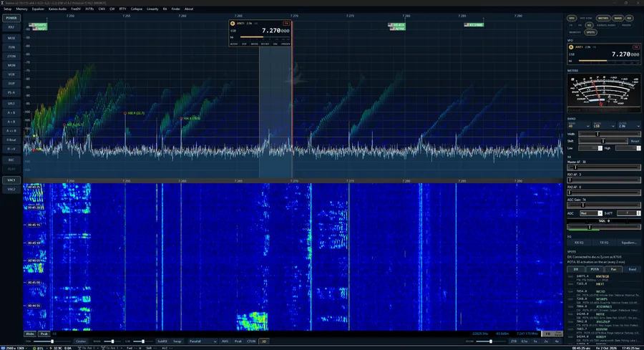This screenshot has width=644, height=350.
Task: Copy VFO A to B (A > B)
Action: (11, 112)
